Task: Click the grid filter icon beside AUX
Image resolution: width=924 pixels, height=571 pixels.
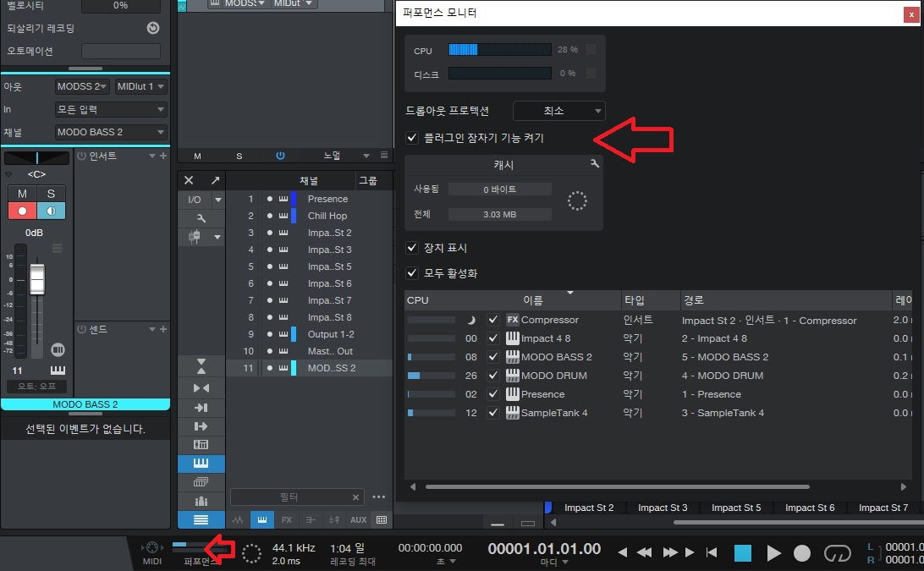Action: pos(382,519)
